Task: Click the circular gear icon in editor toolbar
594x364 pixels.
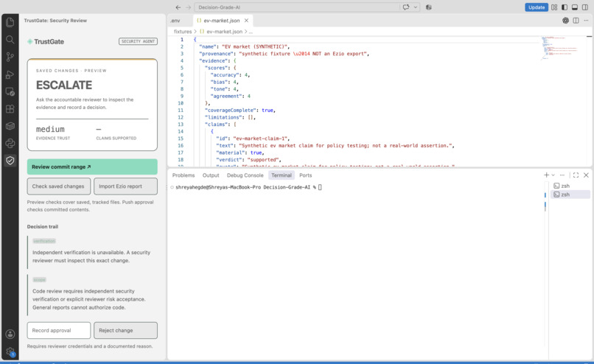Action: (565, 21)
